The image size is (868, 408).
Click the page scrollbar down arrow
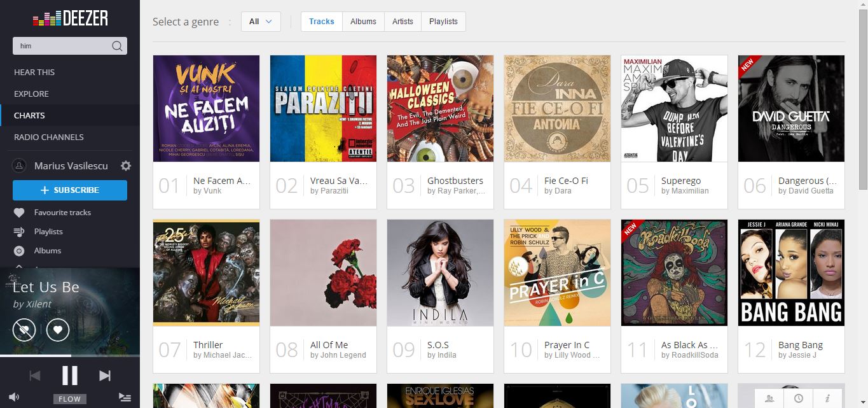pyautogui.click(x=863, y=402)
